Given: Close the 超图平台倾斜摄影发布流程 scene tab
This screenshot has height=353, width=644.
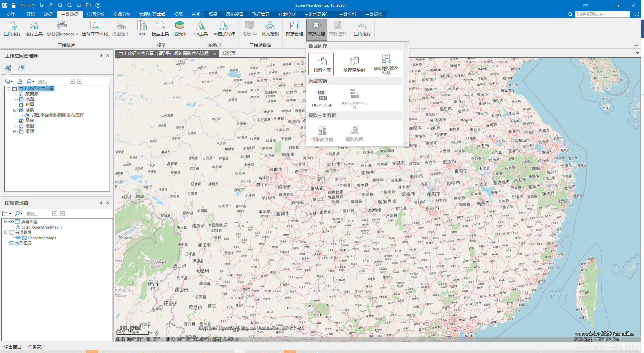Looking at the screenshot, I should click(214, 54).
